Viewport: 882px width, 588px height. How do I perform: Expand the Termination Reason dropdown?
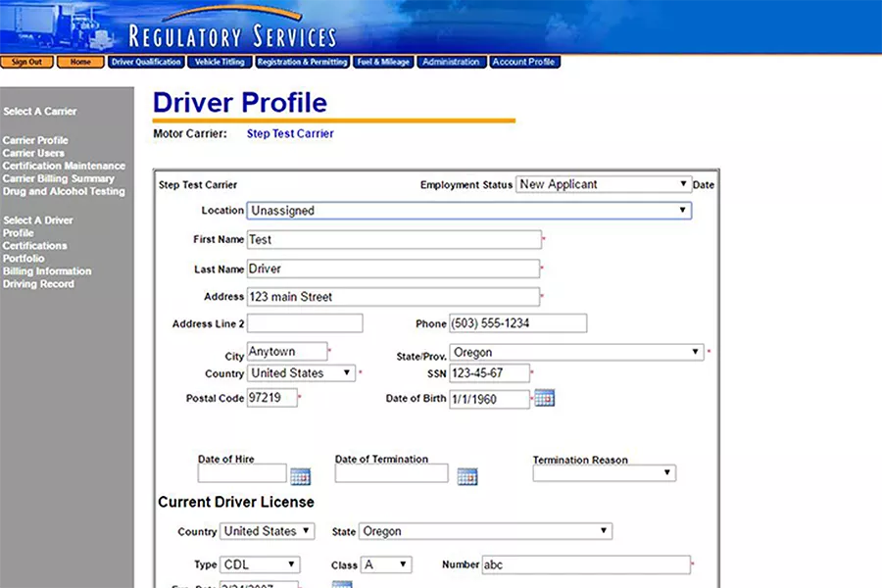tap(604, 472)
